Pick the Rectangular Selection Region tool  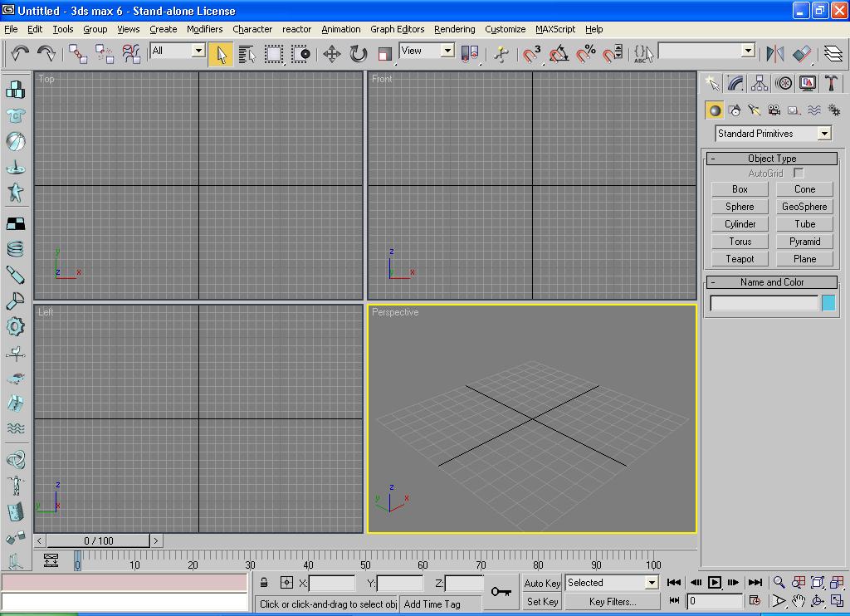click(x=274, y=54)
